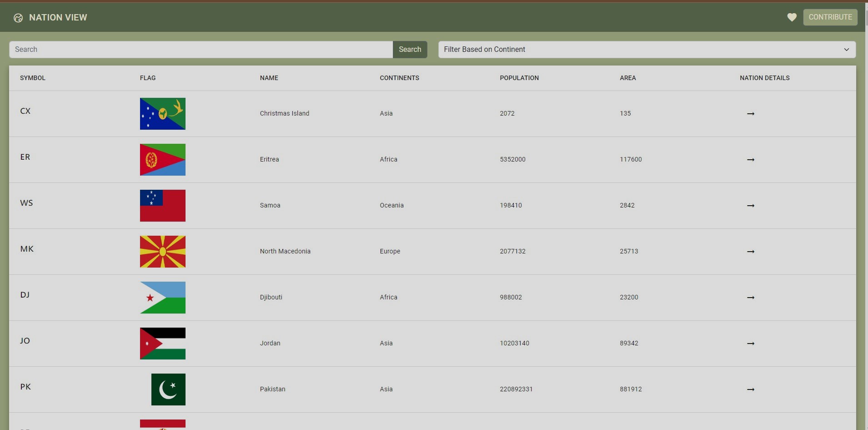
Task: Click Samoa's Oceania continent cell
Action: pos(392,205)
